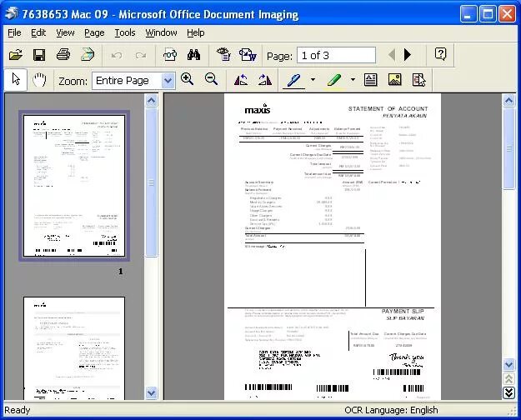Open the help question mark icon

click(441, 54)
